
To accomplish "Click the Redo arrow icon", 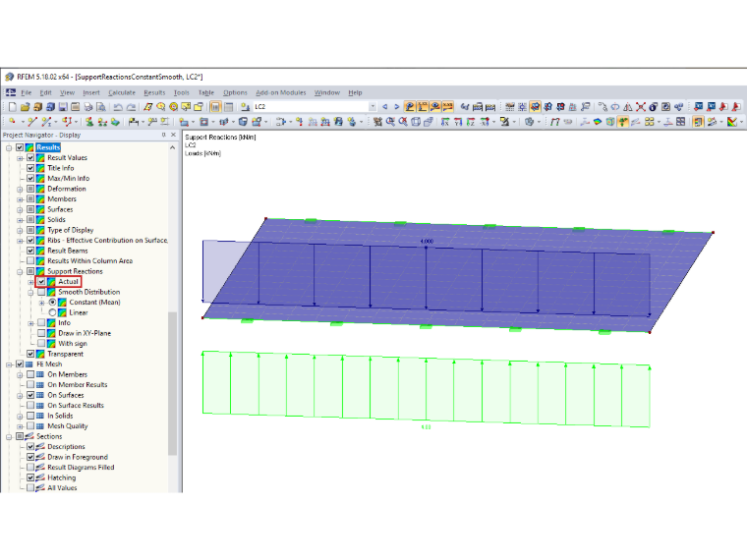I will coord(131,107).
